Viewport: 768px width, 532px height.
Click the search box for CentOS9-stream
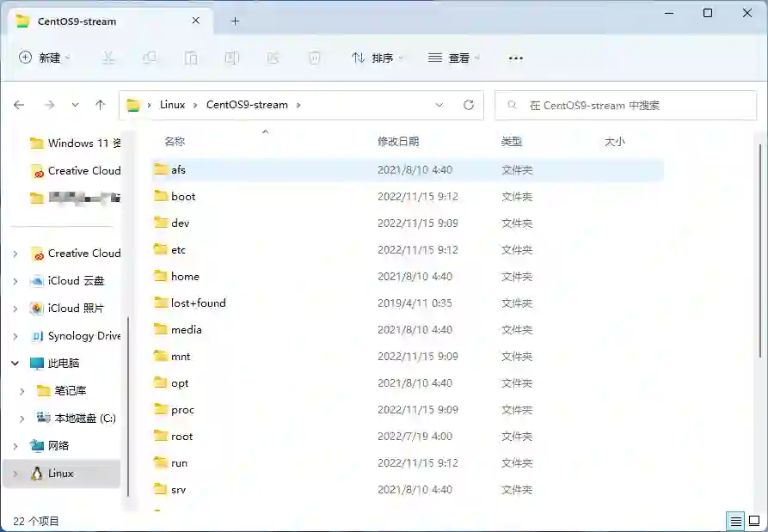point(625,105)
